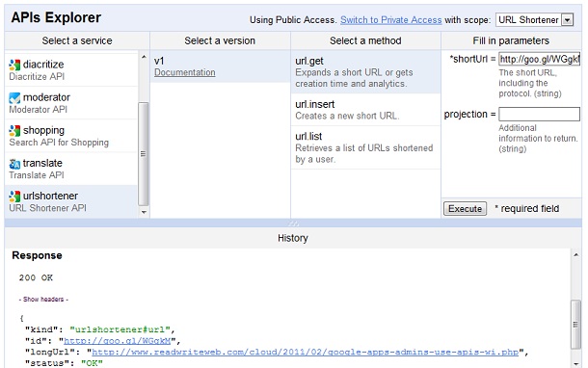Viewport: 588px width, 368px height.
Task: Click the response pane scrollbar thumb
Action: pyautogui.click(x=575, y=325)
